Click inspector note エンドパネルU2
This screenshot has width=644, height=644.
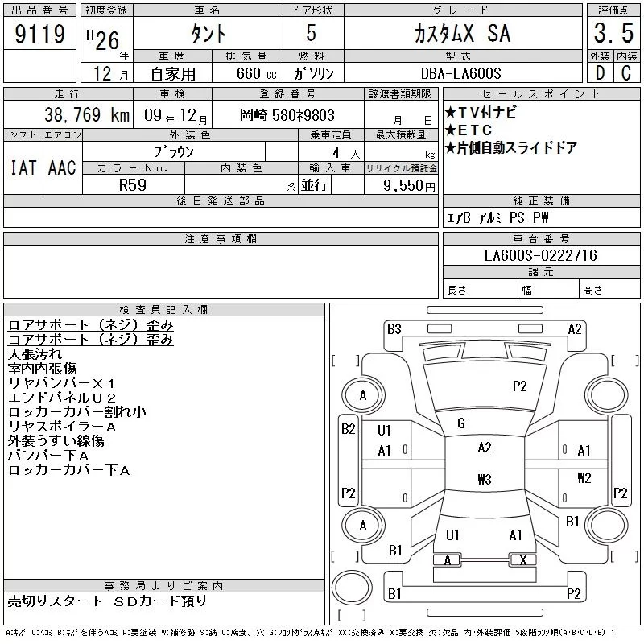pyautogui.click(x=62, y=398)
